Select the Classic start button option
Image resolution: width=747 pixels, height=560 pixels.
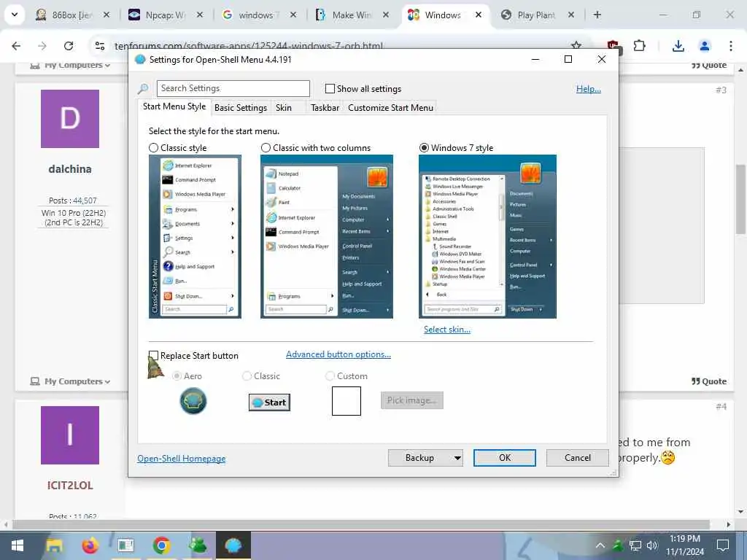click(247, 376)
